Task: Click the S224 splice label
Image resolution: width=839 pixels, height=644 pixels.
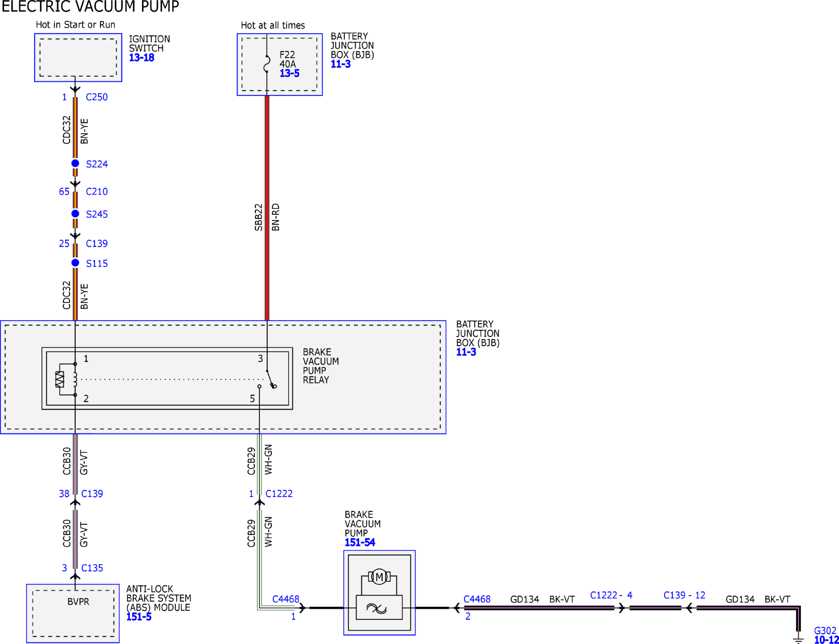Action: [97, 164]
